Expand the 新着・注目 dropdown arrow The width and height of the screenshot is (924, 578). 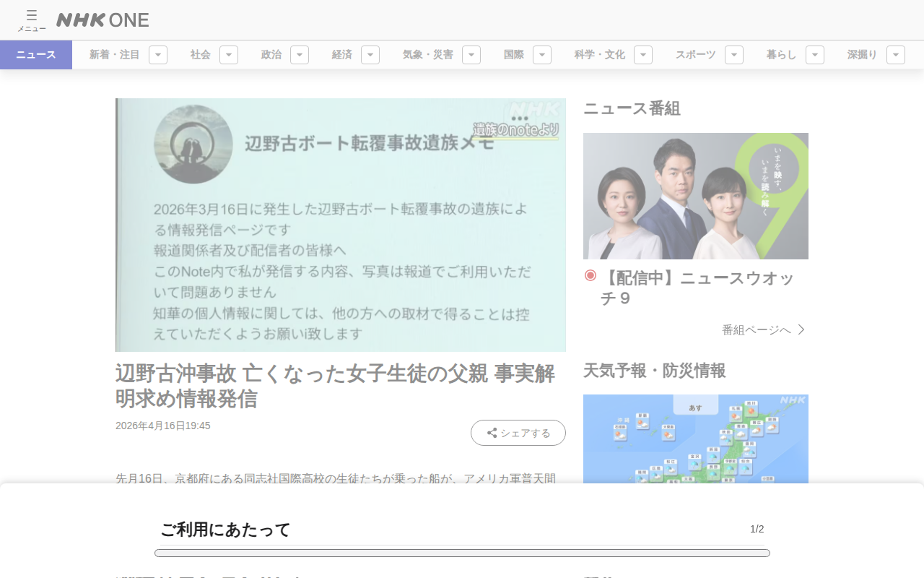(x=158, y=55)
